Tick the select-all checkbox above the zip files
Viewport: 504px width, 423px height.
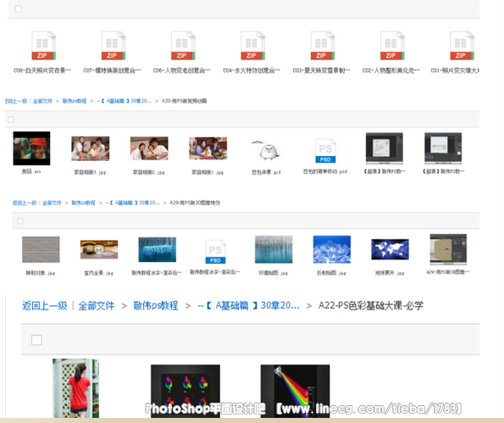(x=19, y=9)
